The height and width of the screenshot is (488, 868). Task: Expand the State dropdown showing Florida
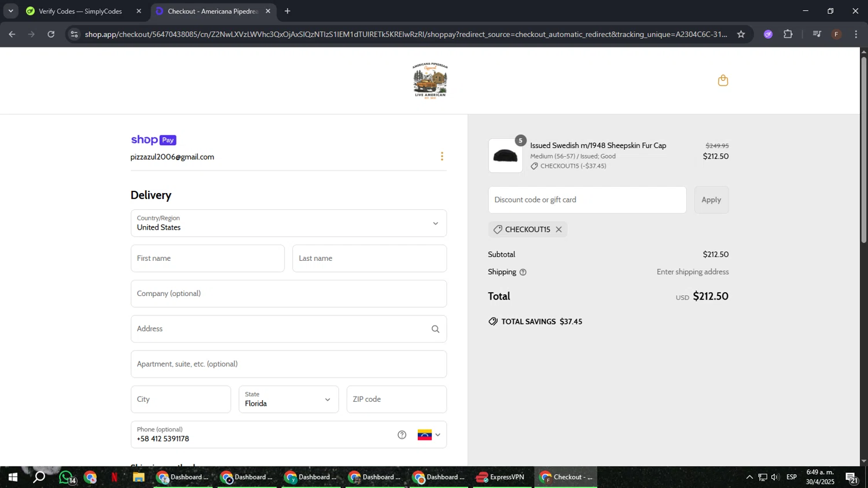click(x=289, y=400)
